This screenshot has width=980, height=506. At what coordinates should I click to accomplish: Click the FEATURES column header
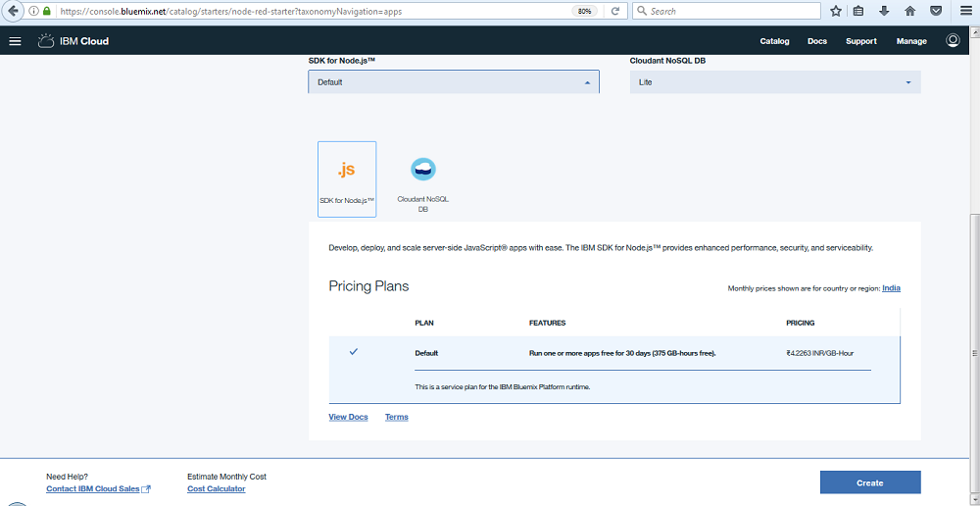(x=547, y=324)
